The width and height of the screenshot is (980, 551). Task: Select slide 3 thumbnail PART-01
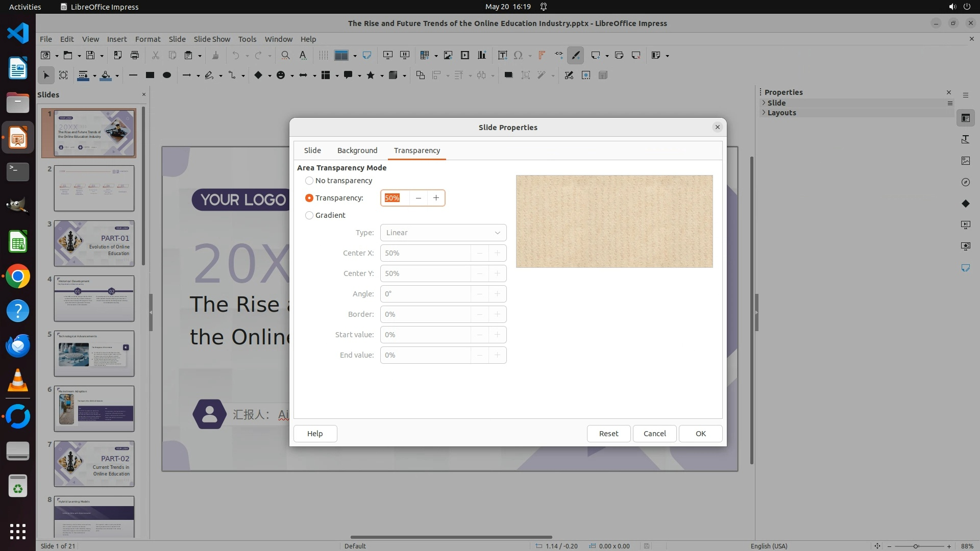point(94,243)
